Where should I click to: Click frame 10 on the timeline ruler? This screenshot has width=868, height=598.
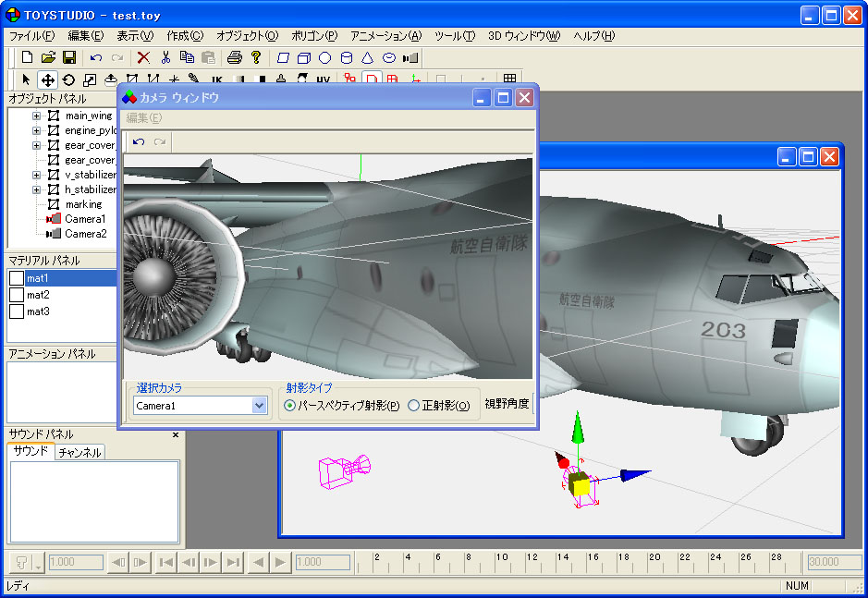[502, 557]
